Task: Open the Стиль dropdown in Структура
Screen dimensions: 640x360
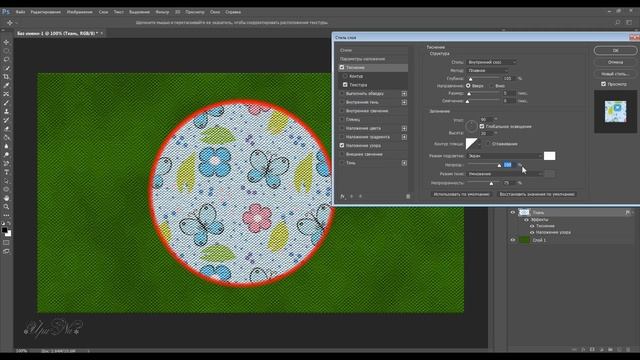Action: [492, 62]
